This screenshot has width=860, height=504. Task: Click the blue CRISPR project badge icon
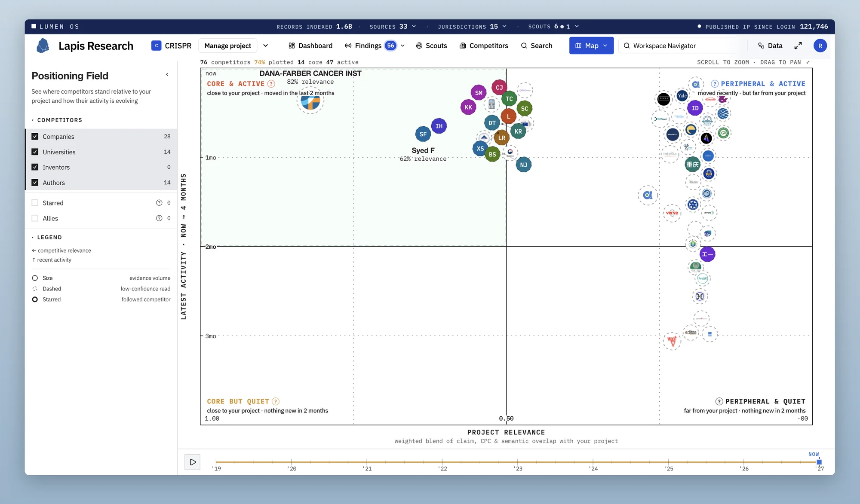[156, 46]
